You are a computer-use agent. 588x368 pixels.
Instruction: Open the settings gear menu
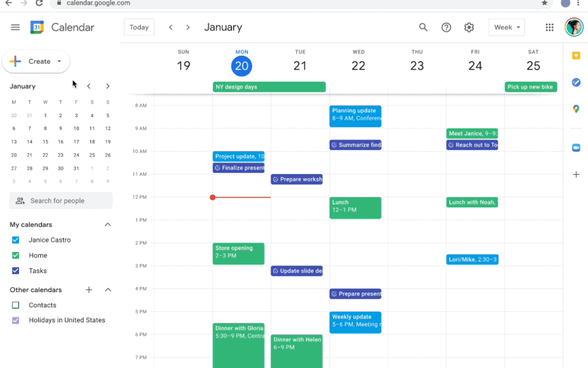[x=469, y=27]
